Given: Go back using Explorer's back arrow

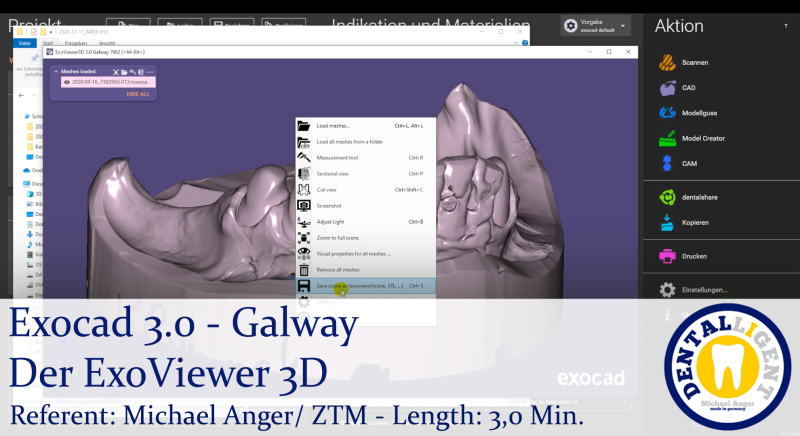Looking at the screenshot, I should pyautogui.click(x=21, y=95).
